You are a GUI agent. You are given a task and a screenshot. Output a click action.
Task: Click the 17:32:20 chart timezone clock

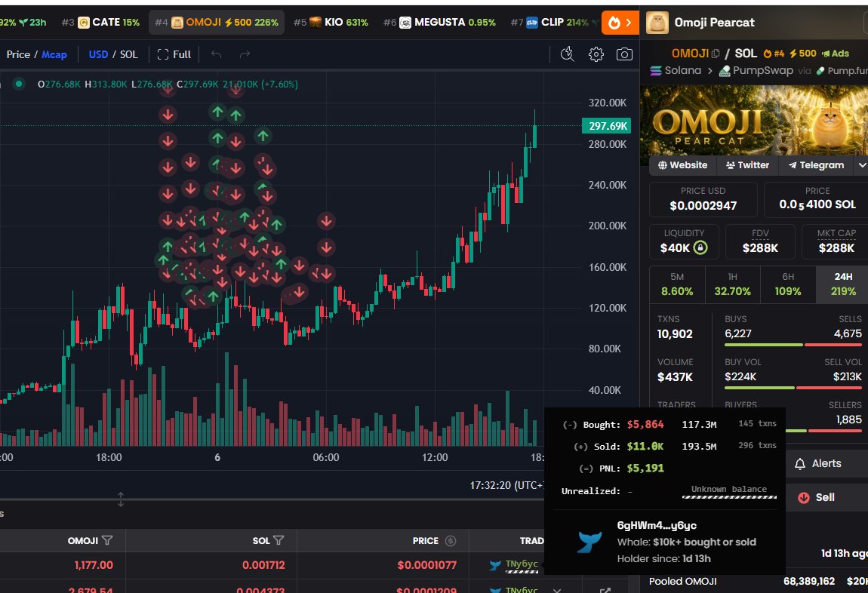[506, 485]
